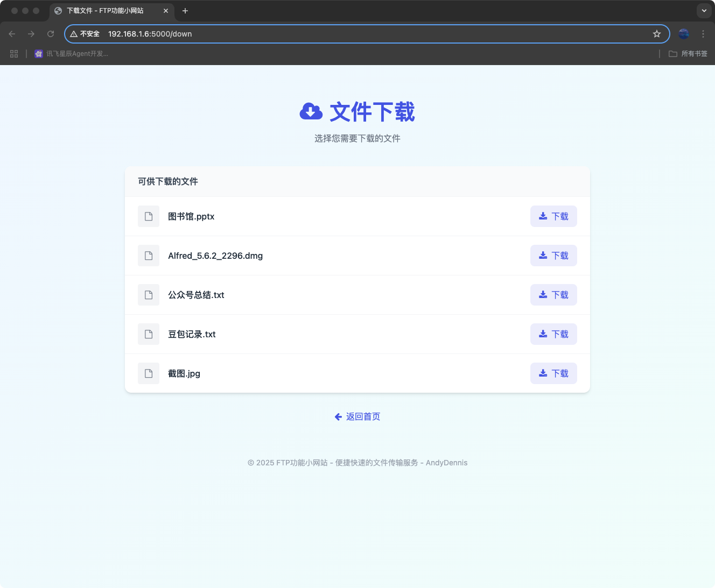
Task: Click the file icon beside 截图.jpg
Action: tap(149, 373)
